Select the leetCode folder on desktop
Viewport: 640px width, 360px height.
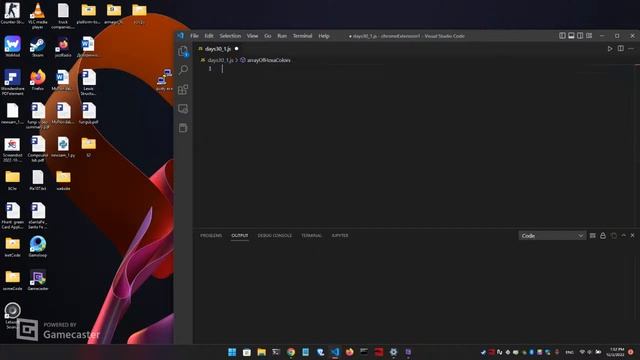point(12,247)
